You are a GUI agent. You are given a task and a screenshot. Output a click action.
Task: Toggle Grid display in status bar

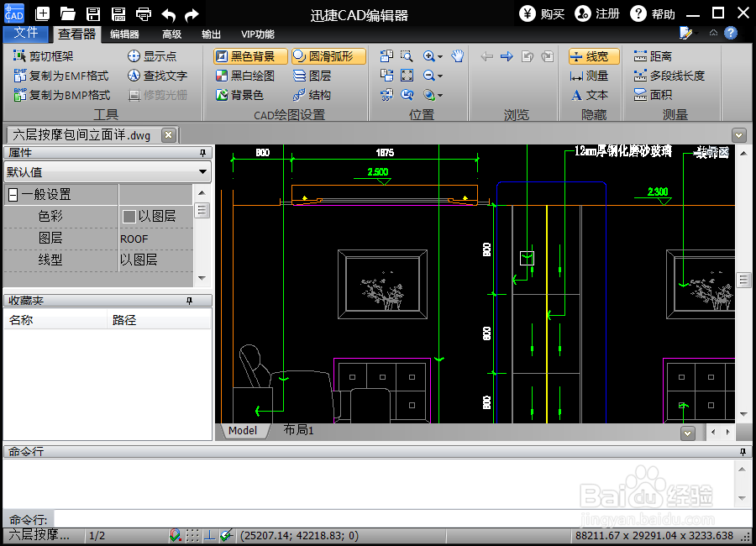click(x=192, y=535)
